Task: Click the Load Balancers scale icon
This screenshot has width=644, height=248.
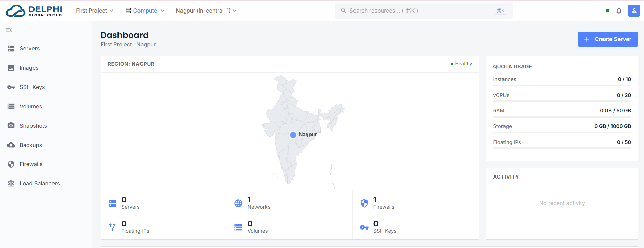Action: pyautogui.click(x=11, y=183)
